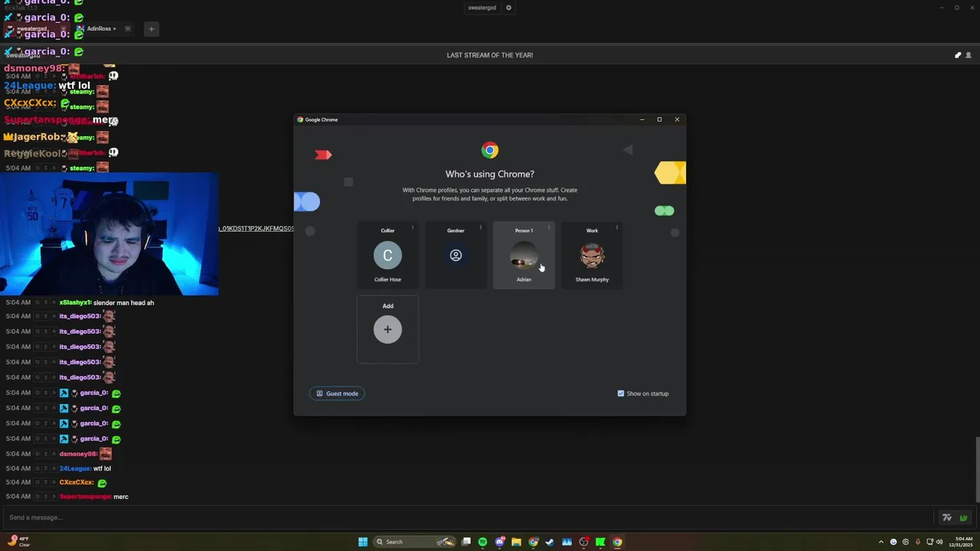The height and width of the screenshot is (551, 980).
Task: Open KickTalk settings gear icon
Action: (508, 8)
